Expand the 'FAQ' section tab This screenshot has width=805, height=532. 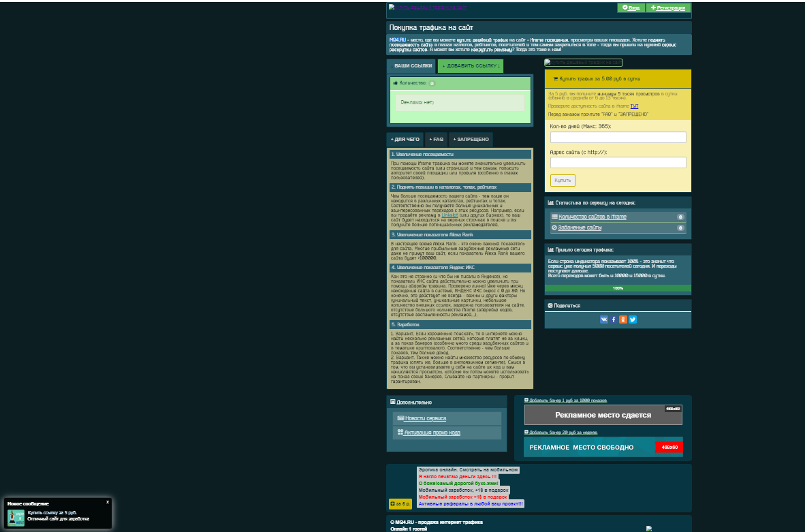(x=436, y=139)
